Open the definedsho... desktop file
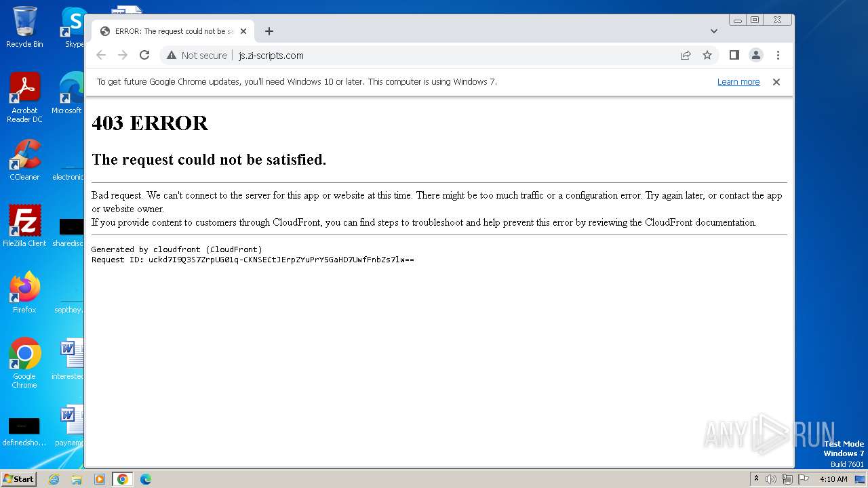The image size is (868, 488). point(24,431)
